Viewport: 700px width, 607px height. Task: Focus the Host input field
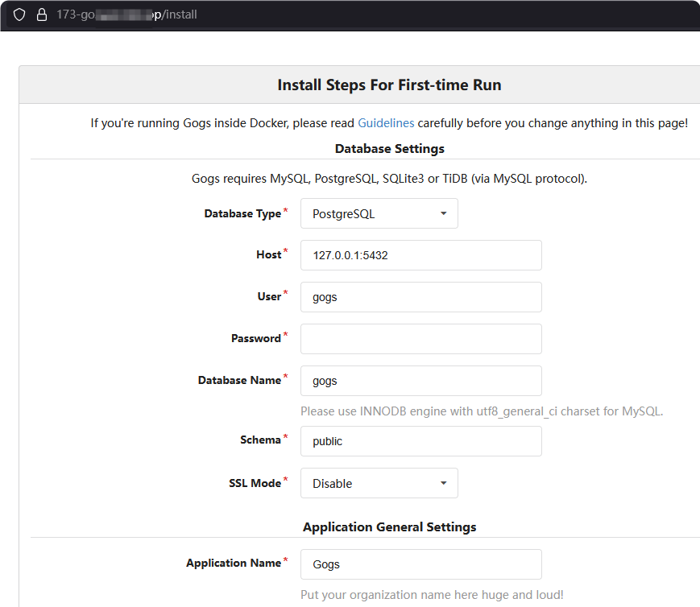pos(420,255)
